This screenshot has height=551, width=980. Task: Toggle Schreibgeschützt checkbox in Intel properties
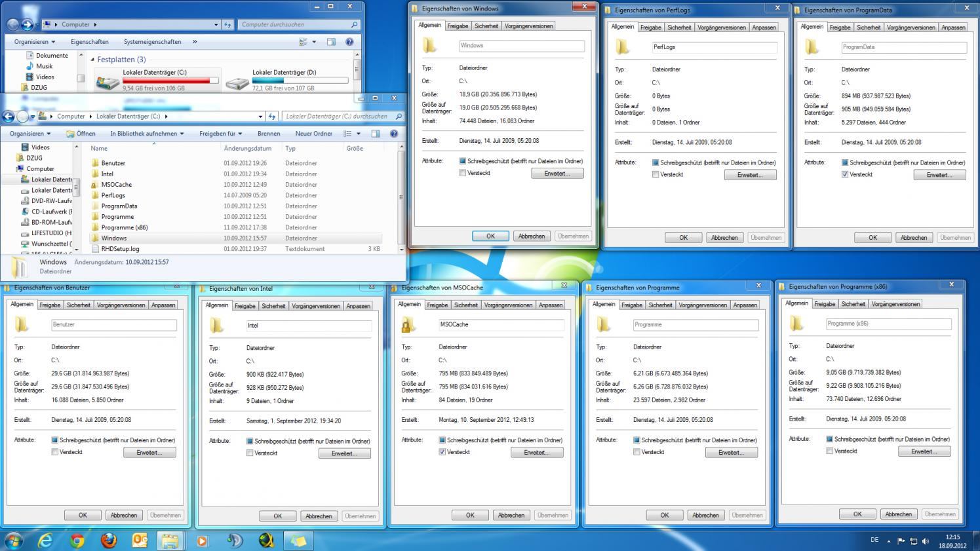(x=250, y=442)
